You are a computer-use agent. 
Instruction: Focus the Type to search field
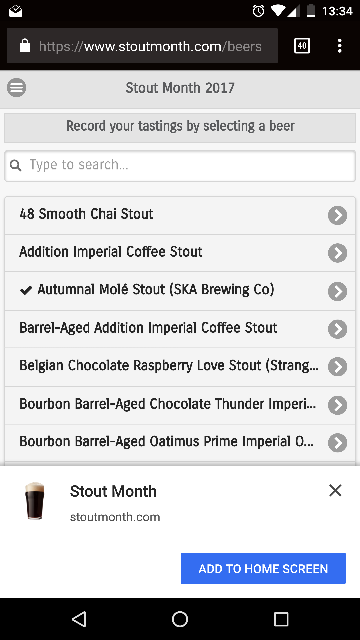pyautogui.click(x=180, y=166)
